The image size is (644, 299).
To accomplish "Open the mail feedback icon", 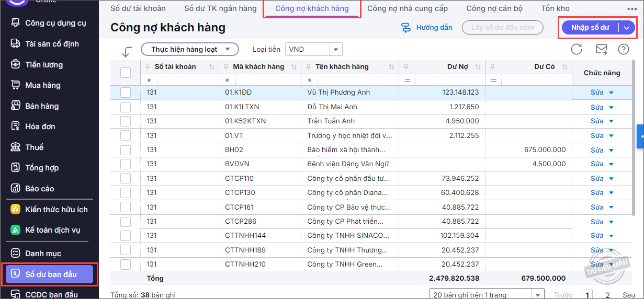I will 602,49.
